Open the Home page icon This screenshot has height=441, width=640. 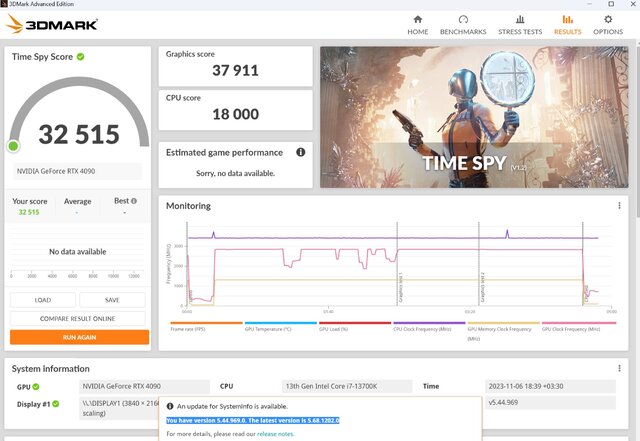point(417,19)
